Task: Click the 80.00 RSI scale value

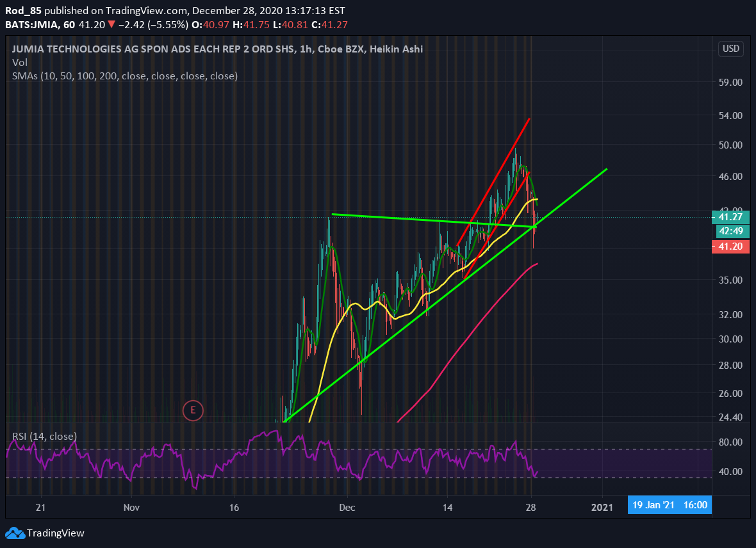Action: pyautogui.click(x=730, y=442)
